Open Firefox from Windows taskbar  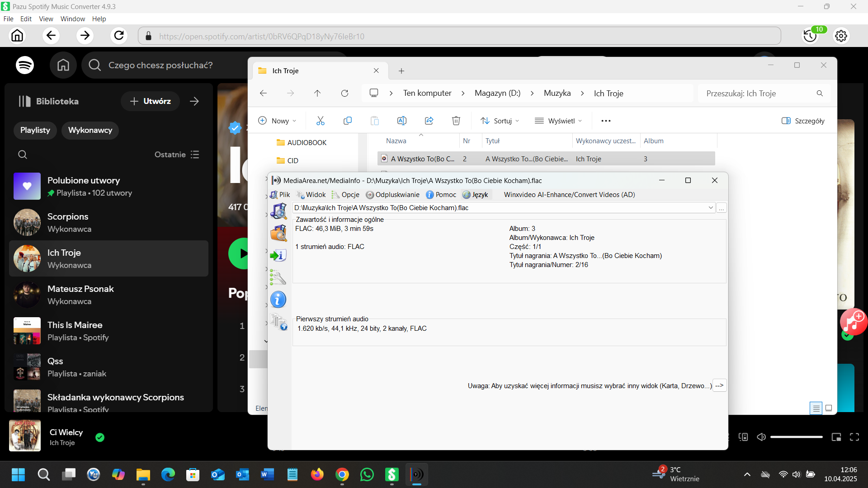pos(317,474)
